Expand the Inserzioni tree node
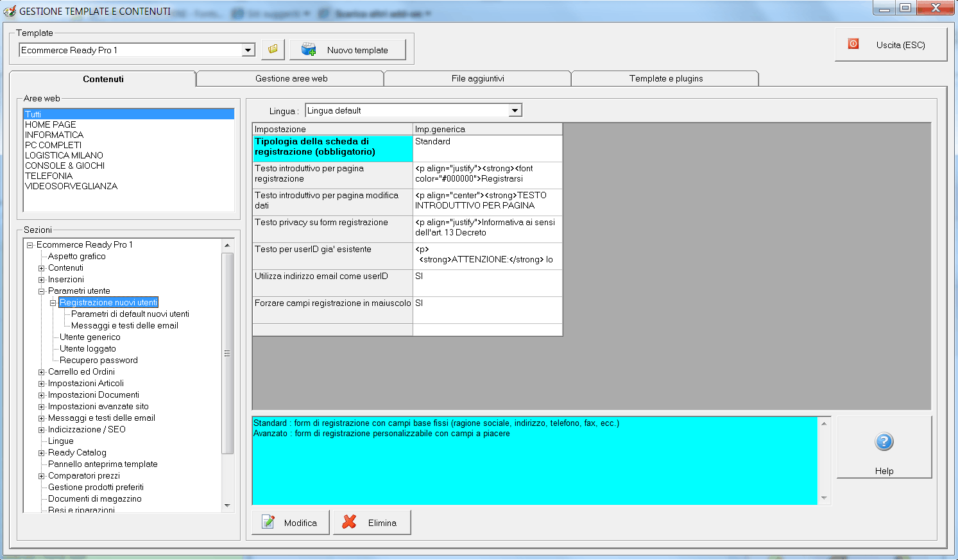Viewport: 958px width, 560px height. pos(41,280)
